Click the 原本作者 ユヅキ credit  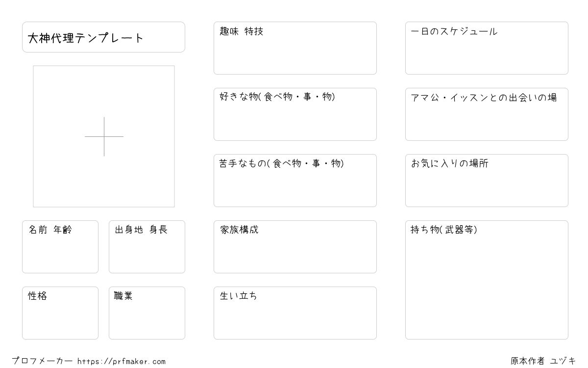[x=543, y=361]
